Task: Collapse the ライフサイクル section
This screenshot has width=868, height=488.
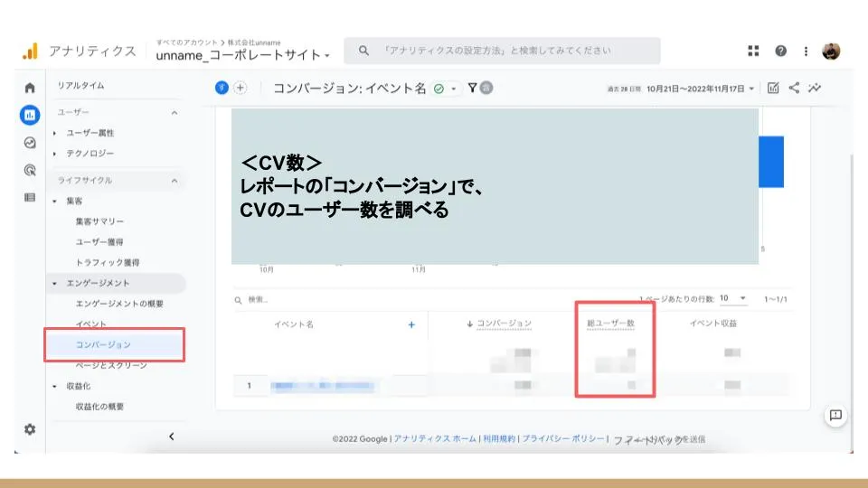Action: (x=175, y=181)
